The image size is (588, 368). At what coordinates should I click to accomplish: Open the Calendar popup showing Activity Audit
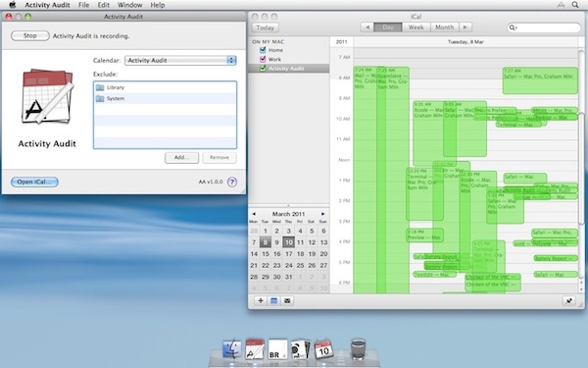pyautogui.click(x=180, y=60)
